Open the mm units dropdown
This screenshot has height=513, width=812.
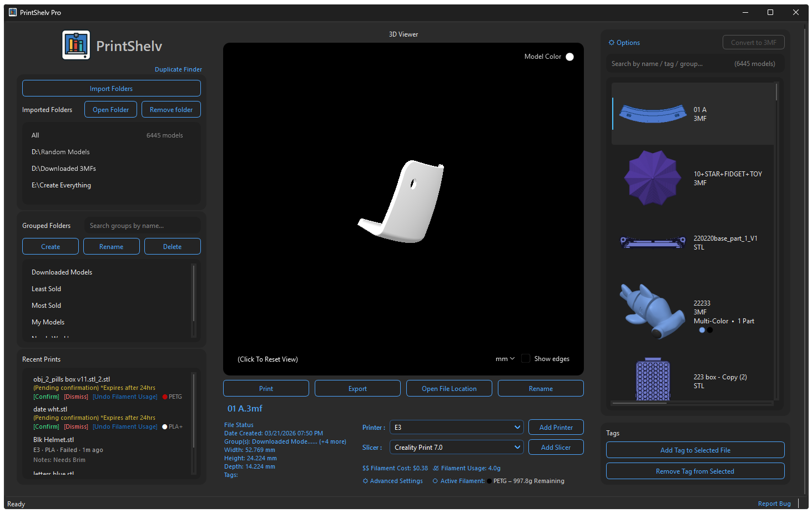(x=505, y=359)
